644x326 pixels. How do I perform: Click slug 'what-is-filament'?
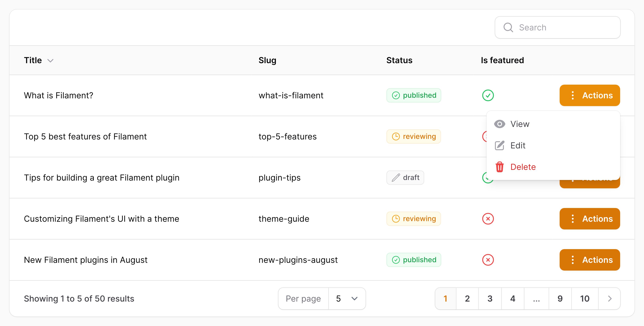coord(291,95)
